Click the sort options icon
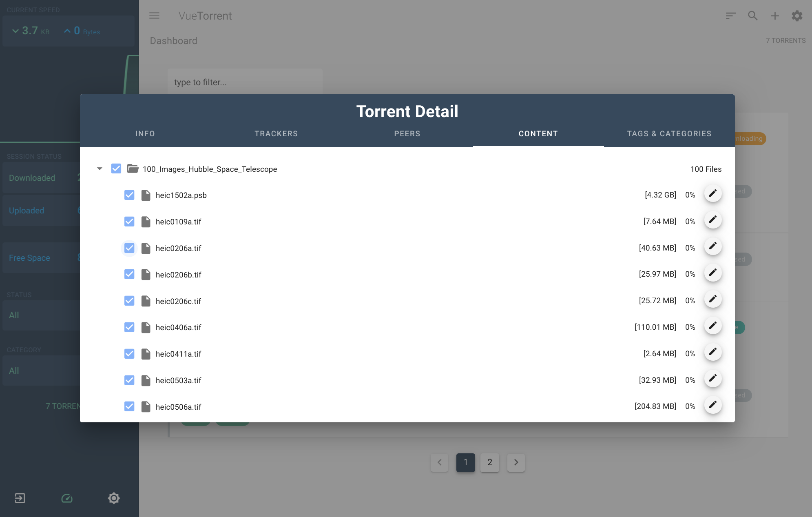Viewport: 812px width, 517px height. (x=730, y=16)
